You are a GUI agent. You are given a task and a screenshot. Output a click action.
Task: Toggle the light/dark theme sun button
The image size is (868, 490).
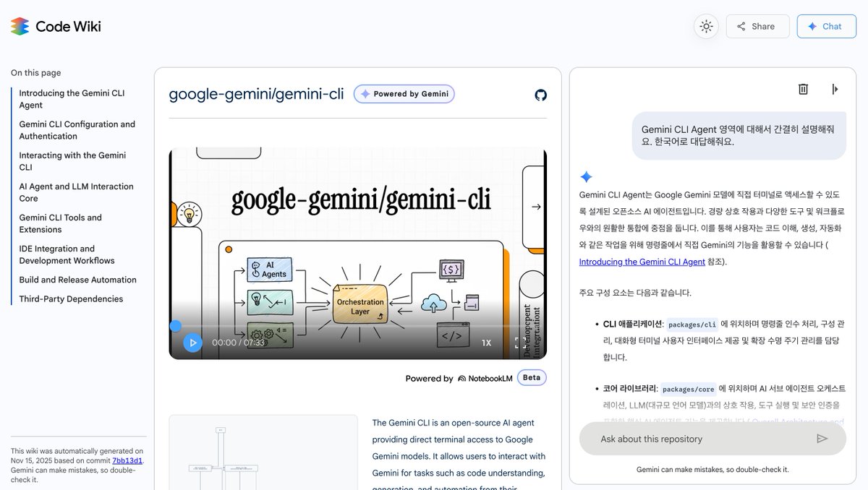click(x=706, y=26)
